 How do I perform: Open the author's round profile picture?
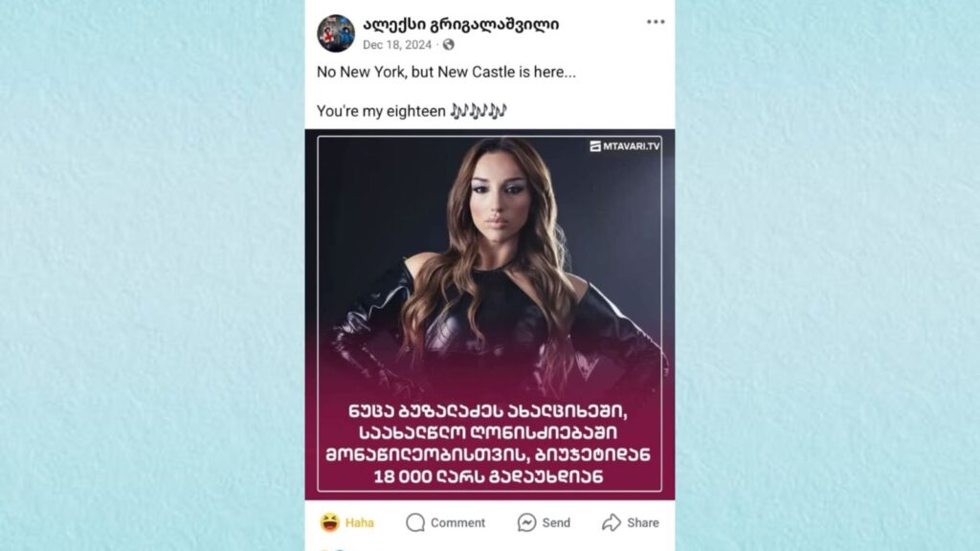336,33
